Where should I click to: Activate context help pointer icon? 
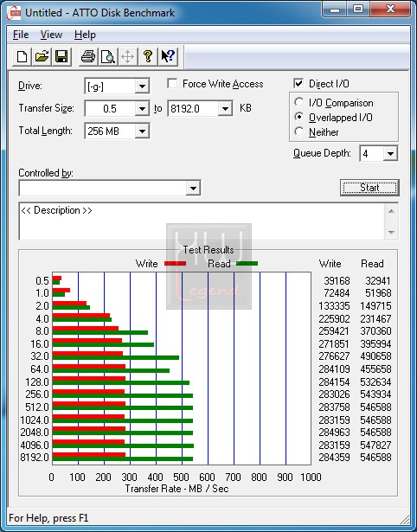point(168,57)
